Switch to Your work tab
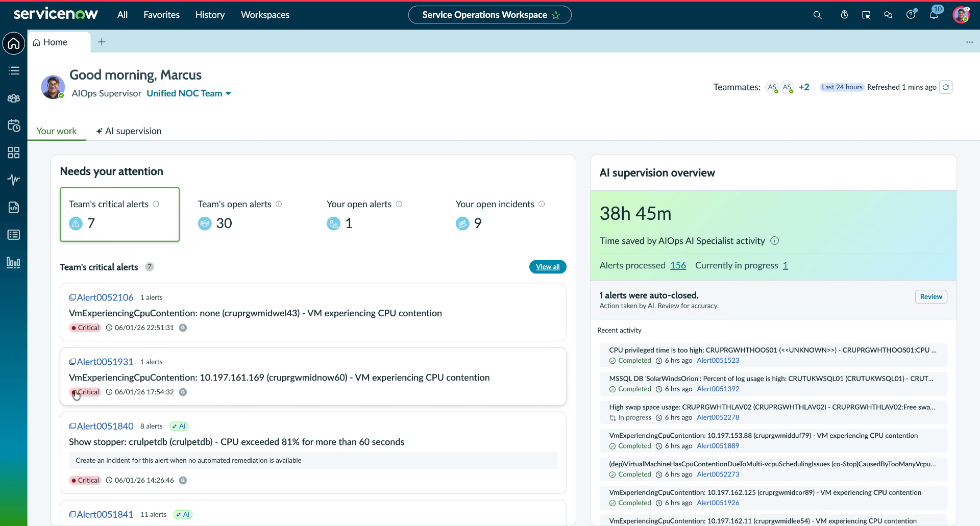980x526 pixels. pos(57,131)
